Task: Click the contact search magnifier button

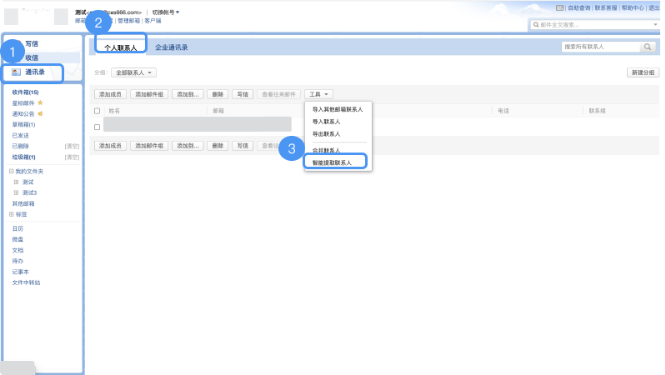Action: (x=647, y=47)
